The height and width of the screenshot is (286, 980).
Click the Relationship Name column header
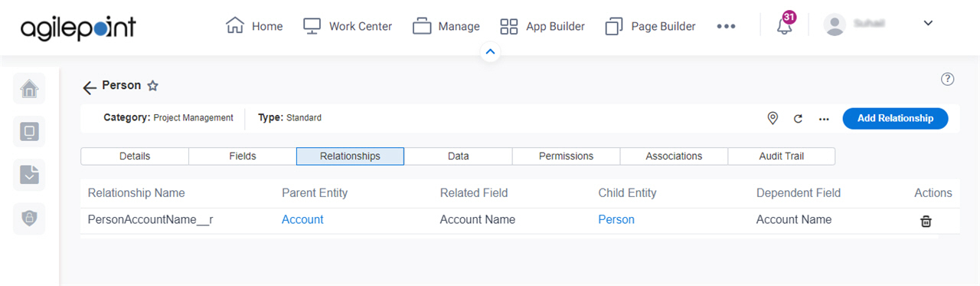136,192
